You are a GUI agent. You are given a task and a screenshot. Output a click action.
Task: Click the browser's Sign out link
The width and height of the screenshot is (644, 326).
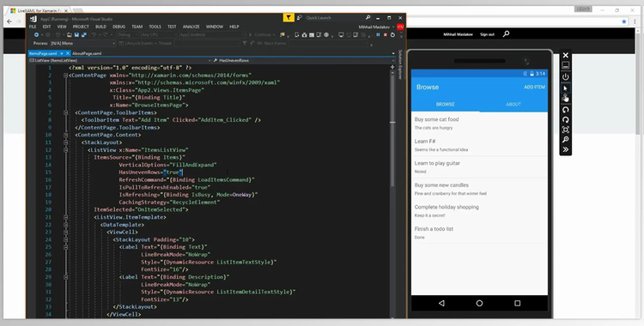coord(487,34)
